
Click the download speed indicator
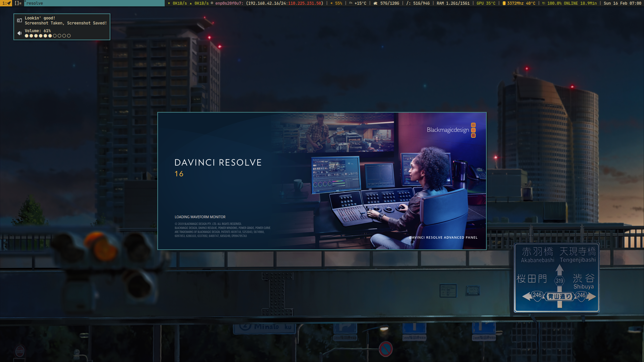pos(177,3)
